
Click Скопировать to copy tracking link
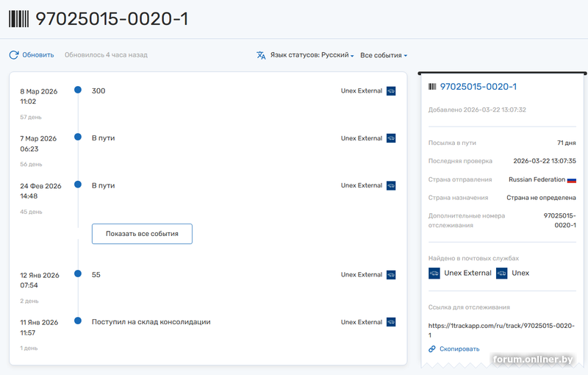459,349
